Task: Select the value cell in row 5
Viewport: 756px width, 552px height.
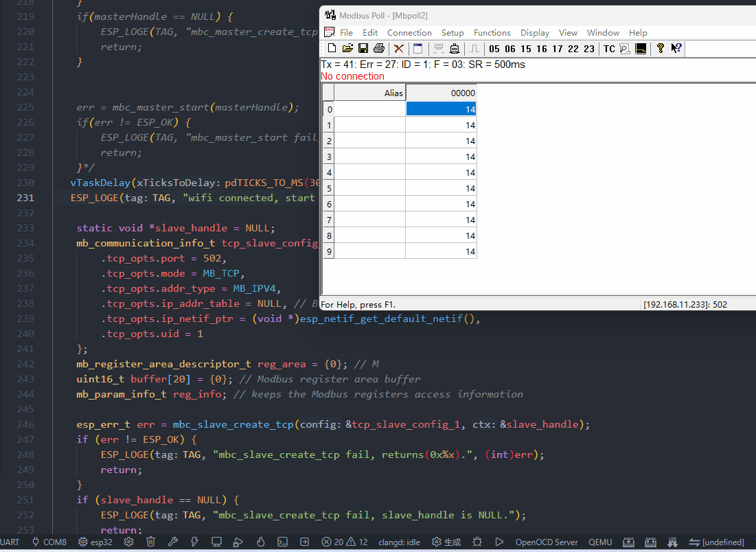Action: pos(441,188)
